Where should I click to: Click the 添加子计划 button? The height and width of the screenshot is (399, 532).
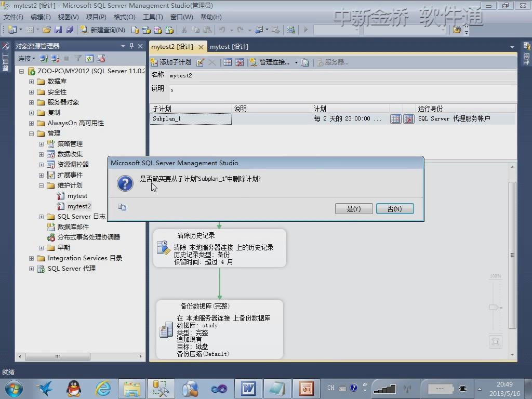click(171, 62)
